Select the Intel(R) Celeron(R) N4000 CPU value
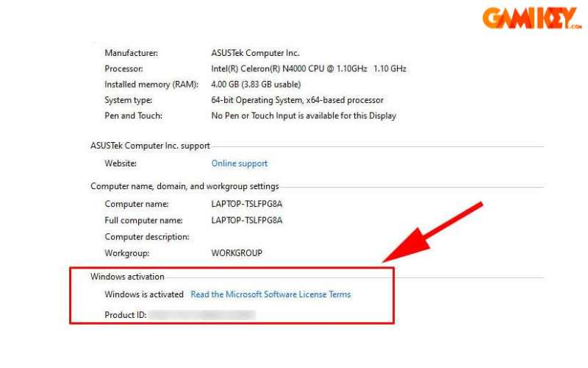 [309, 69]
